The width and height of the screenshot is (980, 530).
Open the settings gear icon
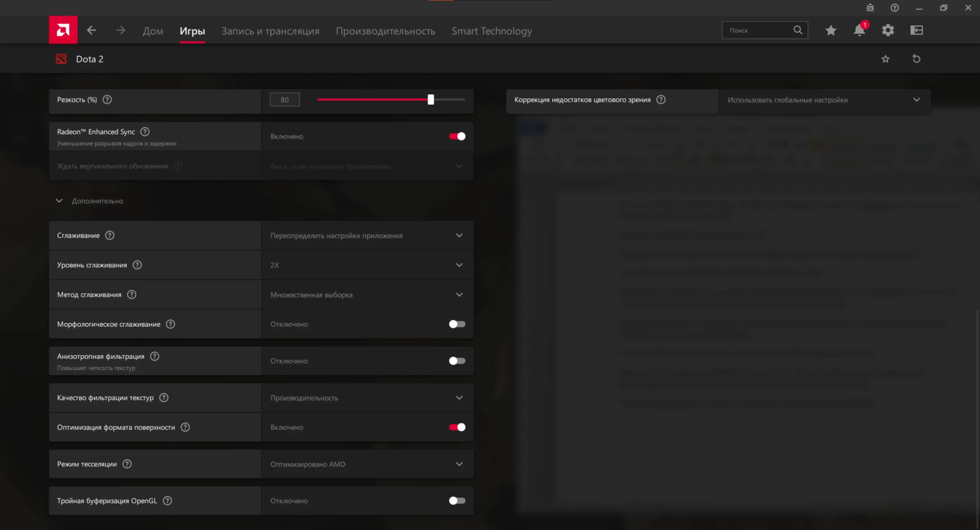[x=888, y=30]
